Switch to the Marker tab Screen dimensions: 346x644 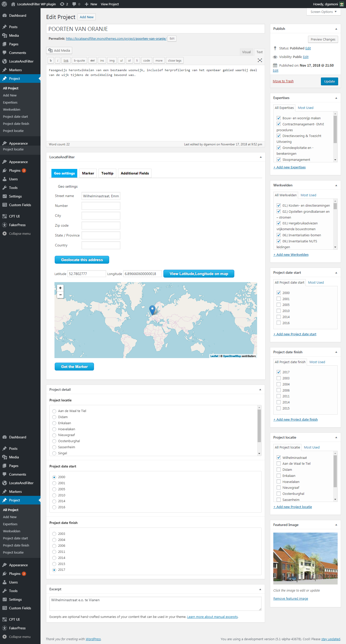tap(88, 173)
